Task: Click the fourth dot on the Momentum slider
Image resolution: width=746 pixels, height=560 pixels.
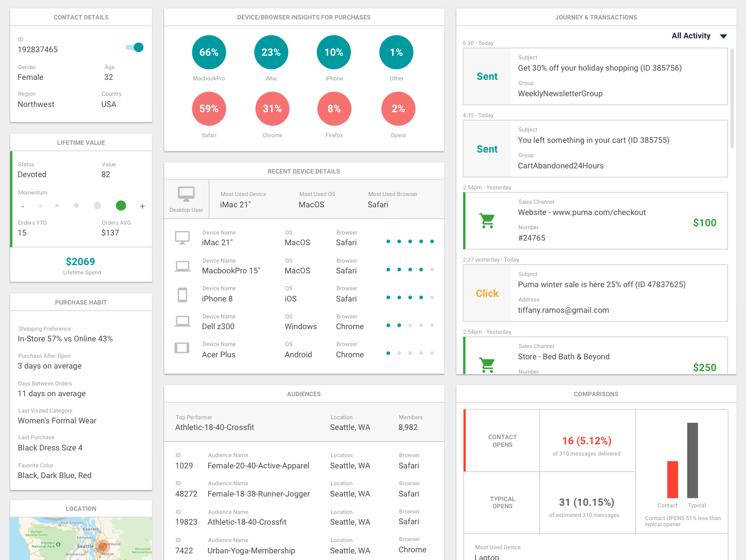Action: click(97, 205)
